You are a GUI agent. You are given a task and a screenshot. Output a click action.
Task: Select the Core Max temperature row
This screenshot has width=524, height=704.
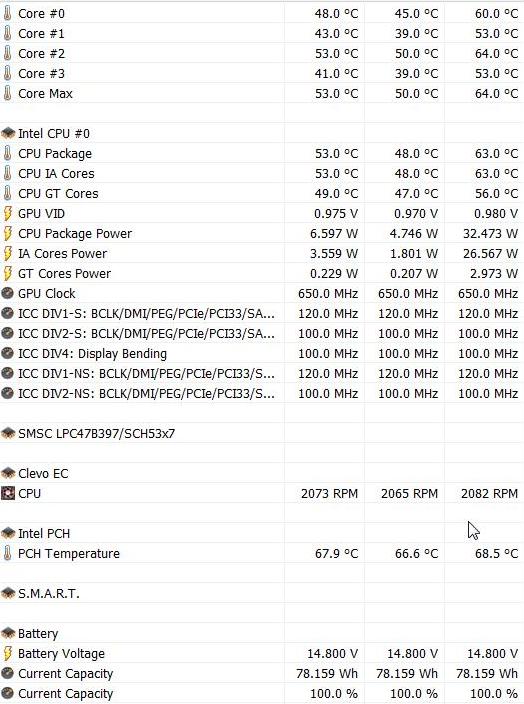262,93
